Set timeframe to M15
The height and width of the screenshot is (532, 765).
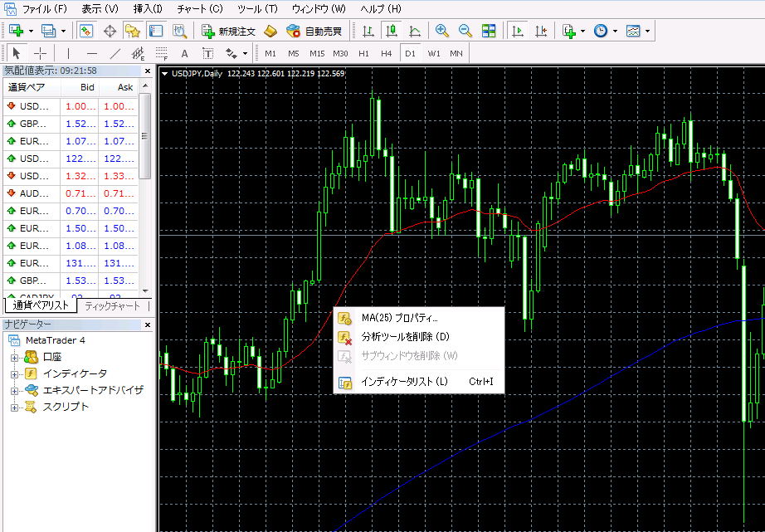coord(317,54)
